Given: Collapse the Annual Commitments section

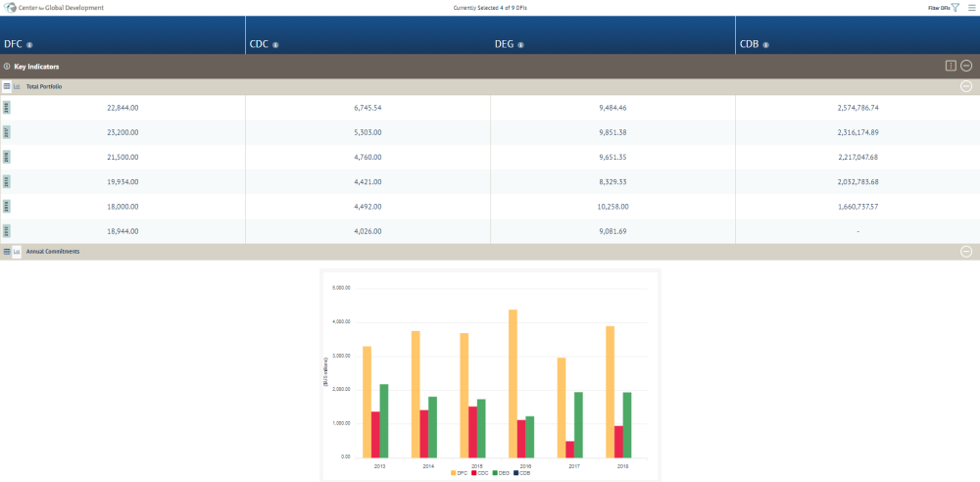Looking at the screenshot, I should (966, 252).
